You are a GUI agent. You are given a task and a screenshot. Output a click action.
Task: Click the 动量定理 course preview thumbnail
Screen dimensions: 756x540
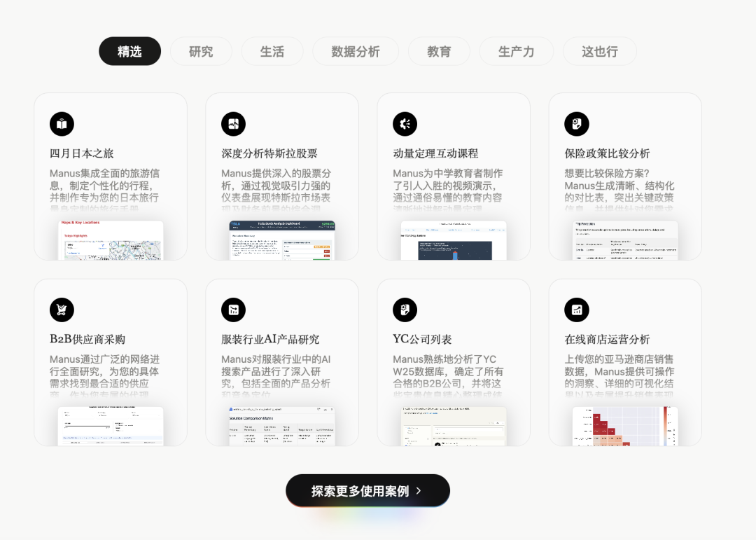coord(454,240)
